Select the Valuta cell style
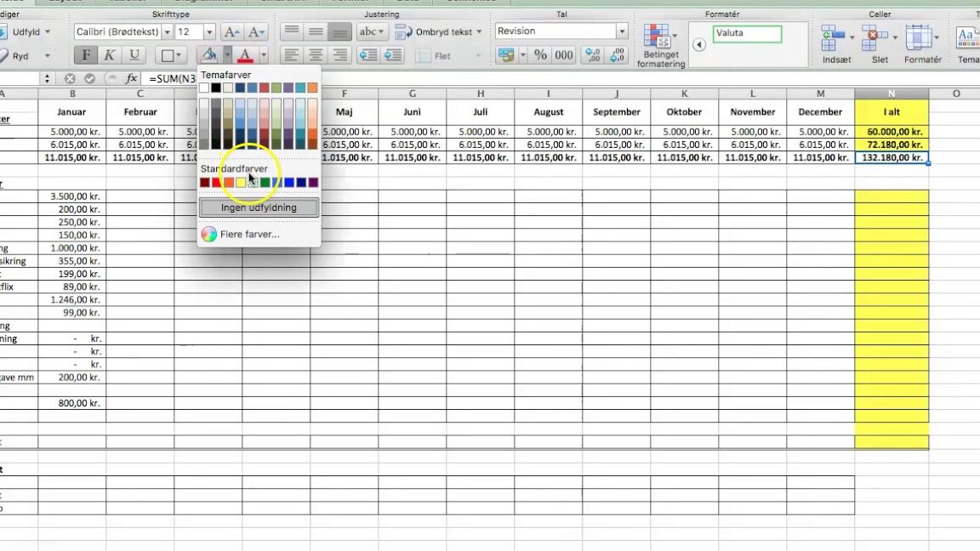The image size is (980, 551). 747,33
